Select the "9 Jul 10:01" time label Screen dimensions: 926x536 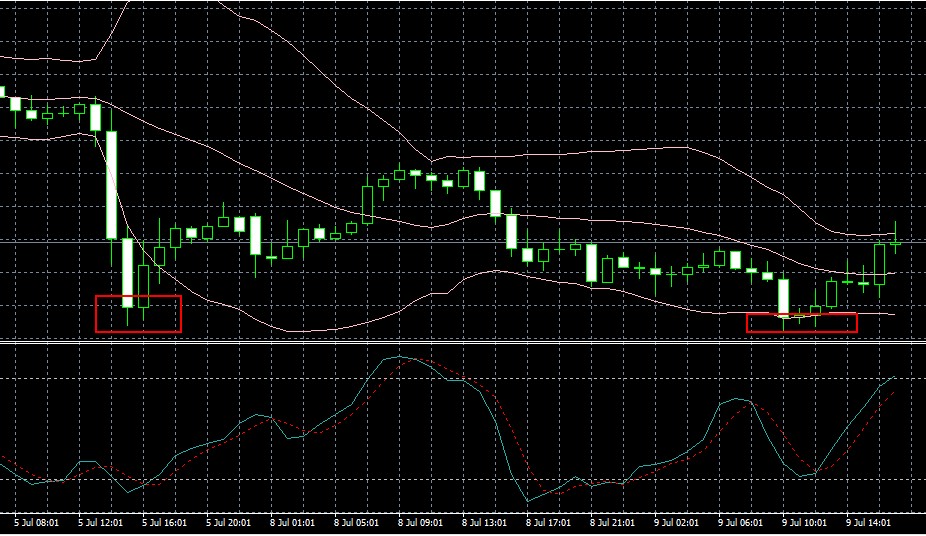coord(804,522)
